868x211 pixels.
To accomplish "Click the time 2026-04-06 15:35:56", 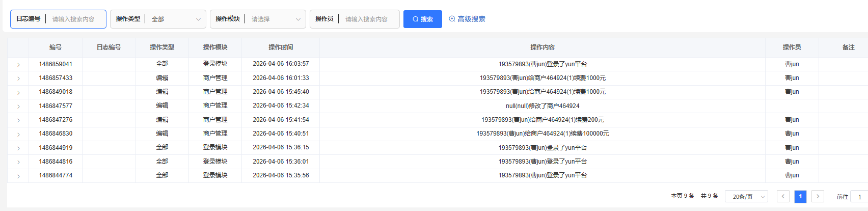I will (281, 175).
